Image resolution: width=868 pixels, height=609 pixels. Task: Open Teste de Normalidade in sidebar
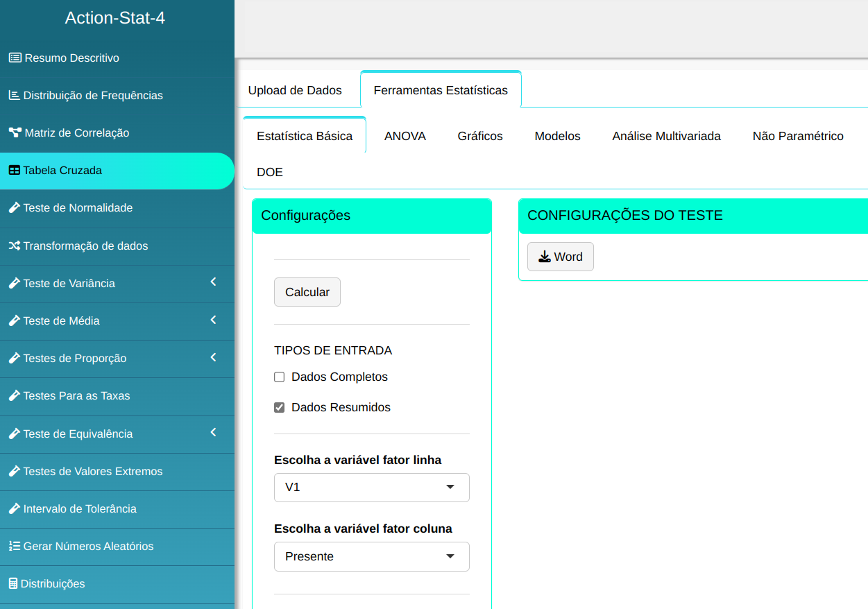78,208
